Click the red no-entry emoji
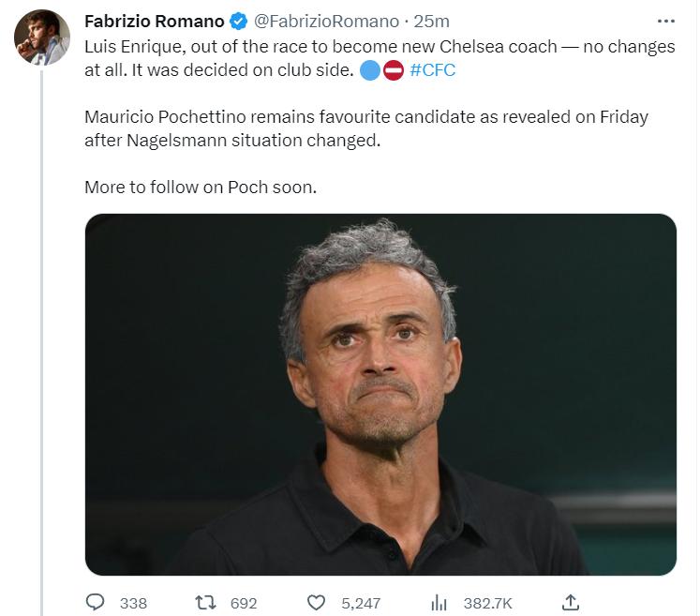 tap(394, 70)
